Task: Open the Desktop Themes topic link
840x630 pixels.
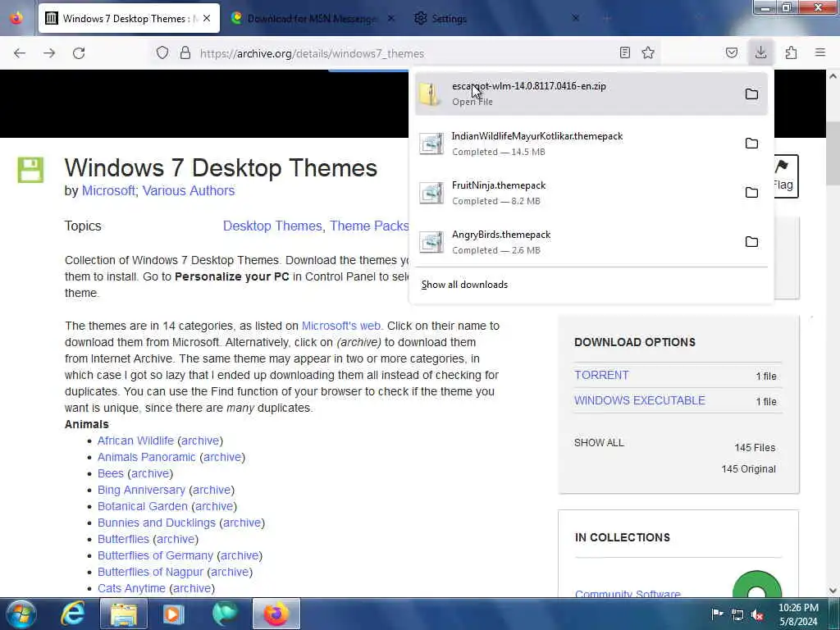Action: tap(272, 226)
